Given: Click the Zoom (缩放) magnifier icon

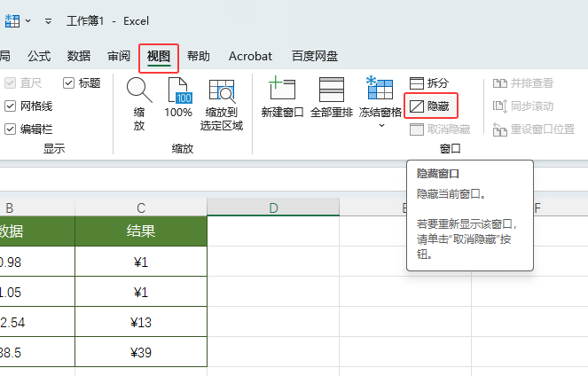Looking at the screenshot, I should coord(139,90).
